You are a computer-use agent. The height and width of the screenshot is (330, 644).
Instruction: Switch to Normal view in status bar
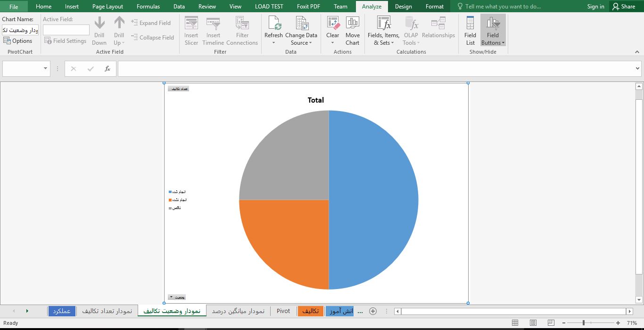pyautogui.click(x=515, y=323)
